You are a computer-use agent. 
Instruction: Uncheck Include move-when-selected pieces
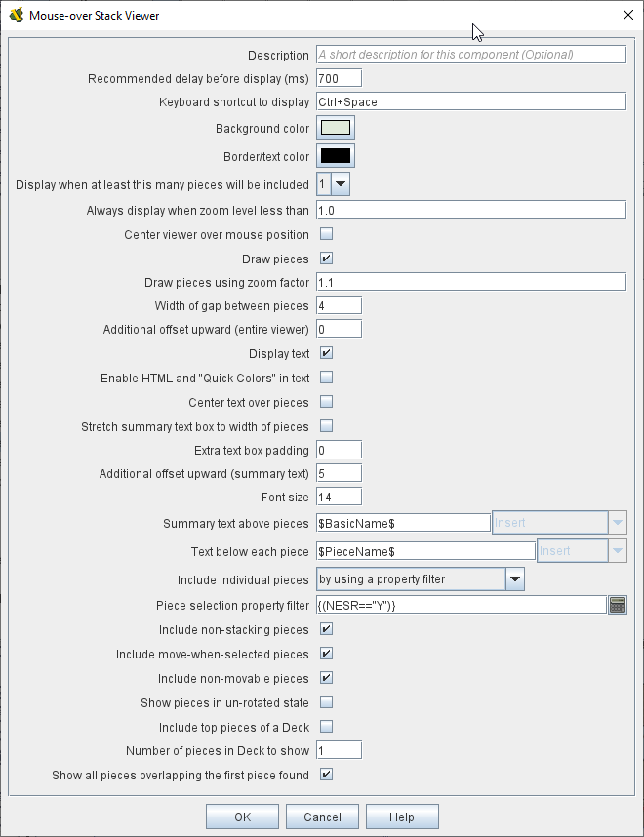[x=326, y=654]
